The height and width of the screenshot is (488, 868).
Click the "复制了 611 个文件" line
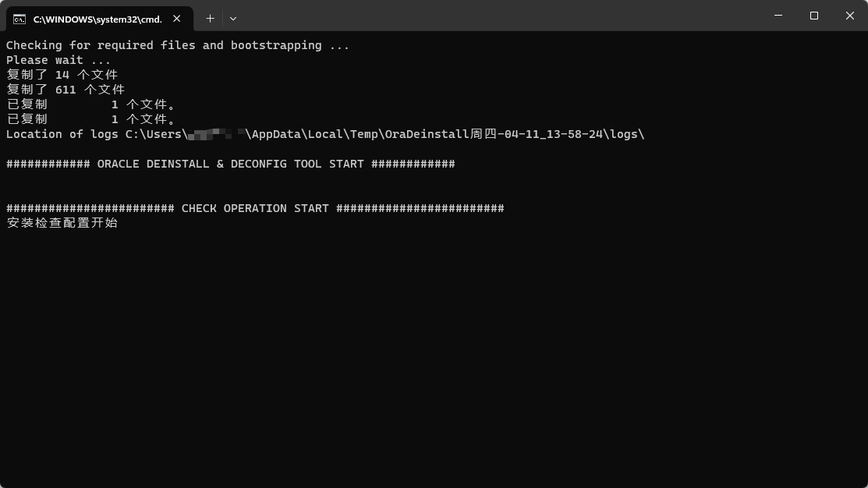66,90
